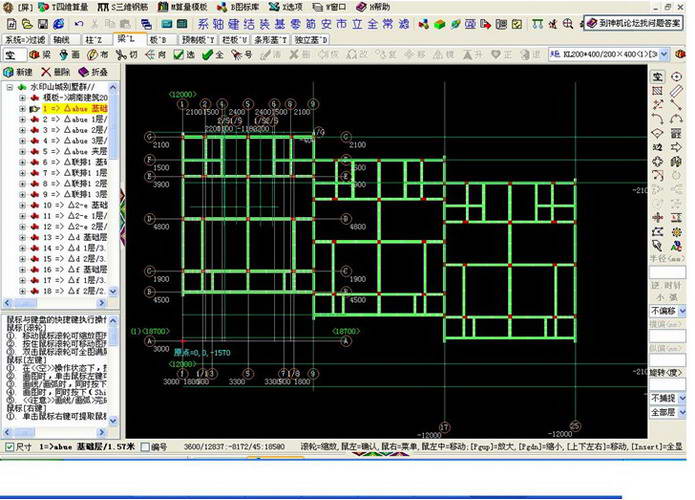Image resolution: width=695 pixels, height=500 pixels.
Task: Expand the tree node 2 => Δabue 1层
Action: pos(22,119)
